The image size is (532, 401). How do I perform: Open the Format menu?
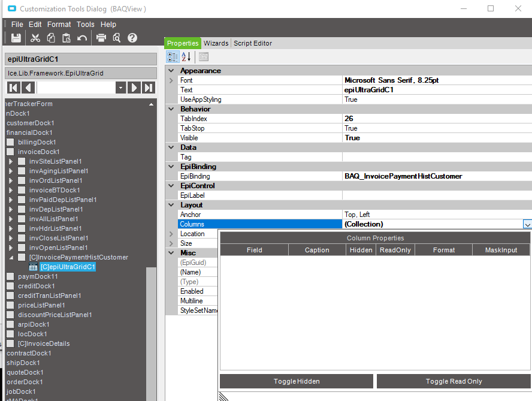[59, 25]
